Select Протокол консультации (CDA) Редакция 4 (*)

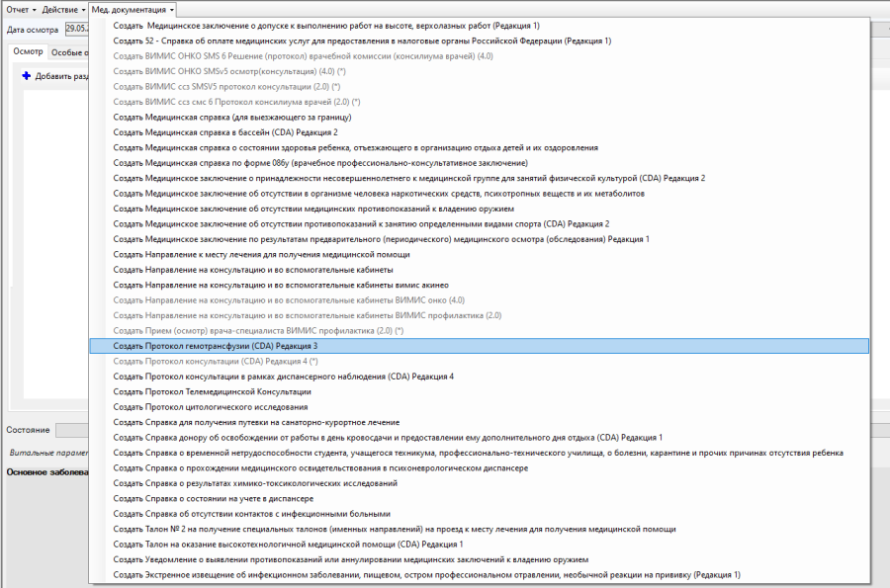[480, 362]
